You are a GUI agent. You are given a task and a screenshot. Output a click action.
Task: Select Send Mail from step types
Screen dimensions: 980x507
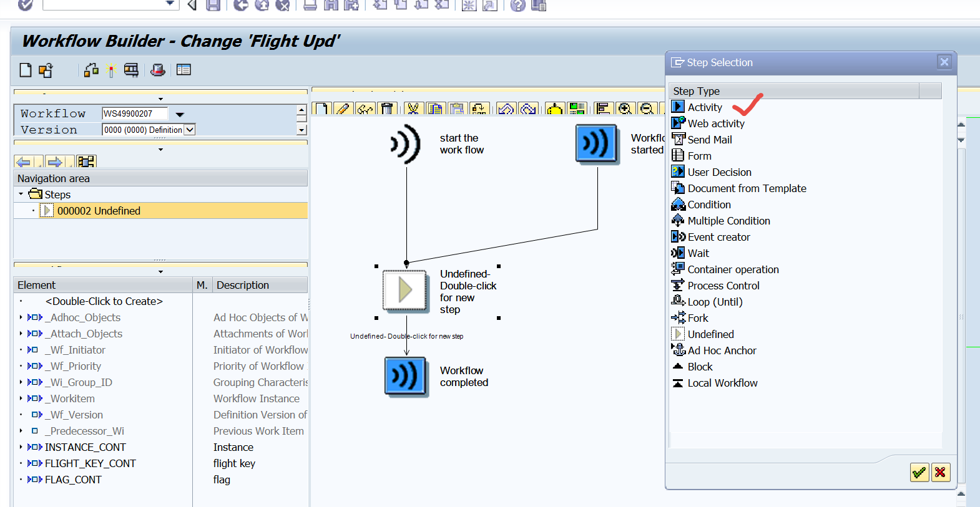pyautogui.click(x=710, y=140)
